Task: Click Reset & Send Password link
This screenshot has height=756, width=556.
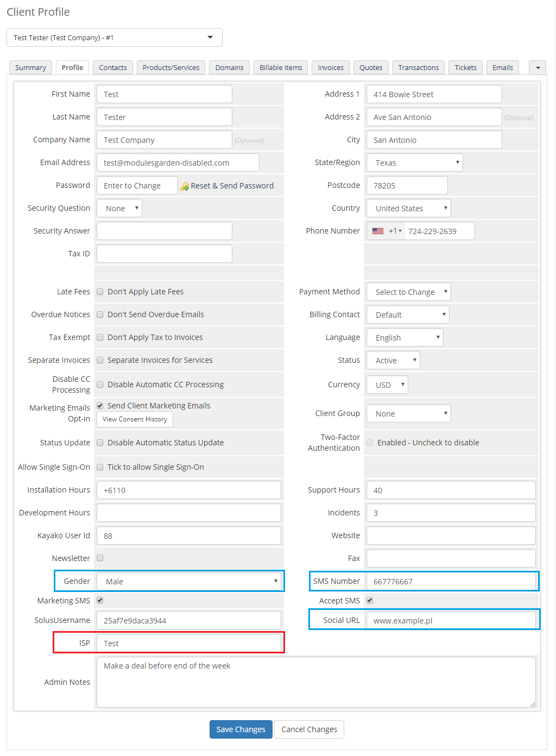Action: coord(232,186)
